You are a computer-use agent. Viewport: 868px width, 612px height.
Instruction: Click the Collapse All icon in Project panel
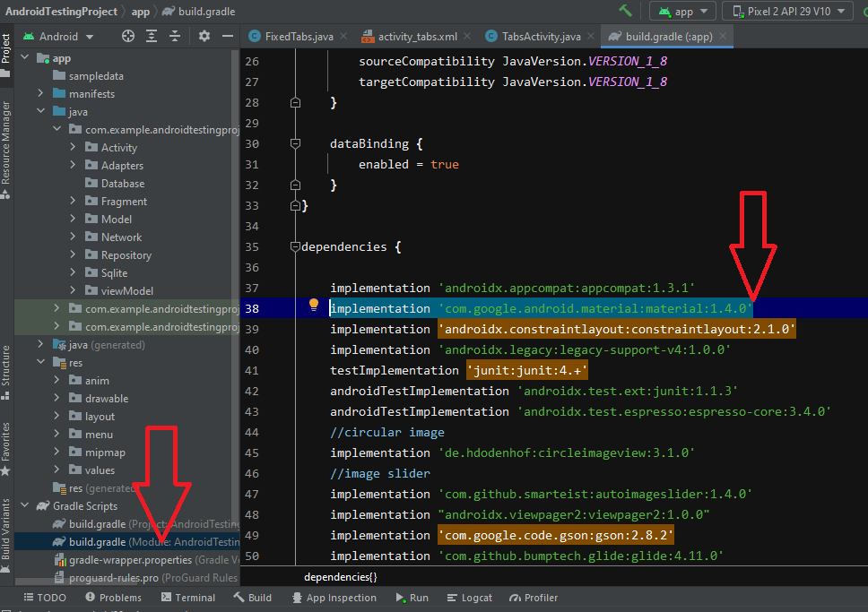pyautogui.click(x=174, y=37)
